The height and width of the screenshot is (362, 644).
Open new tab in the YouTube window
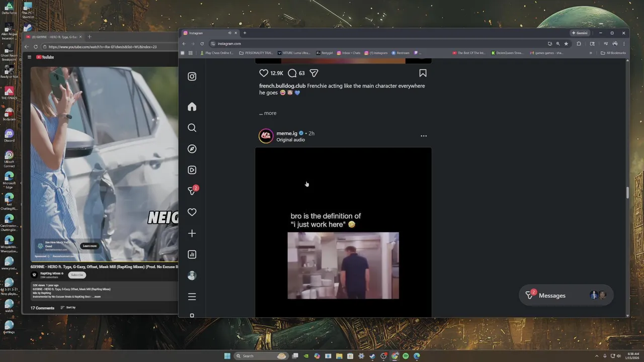tap(90, 37)
